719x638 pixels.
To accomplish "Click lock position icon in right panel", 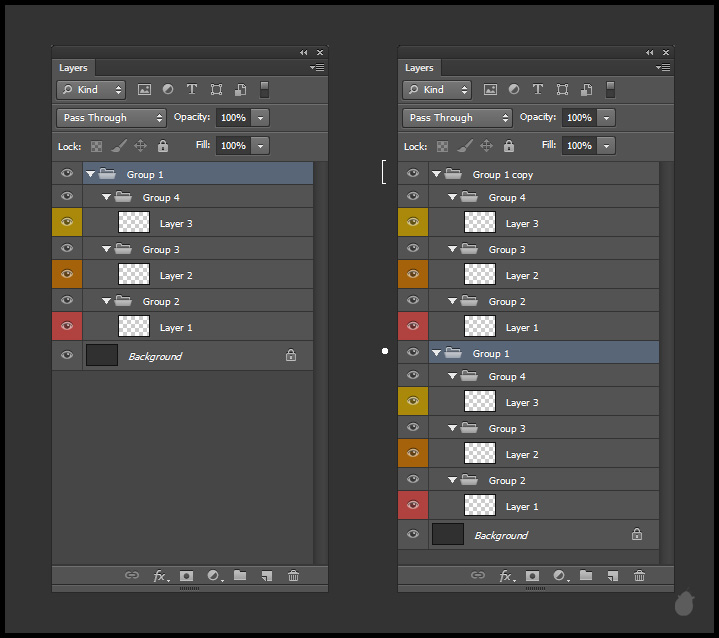I will (487, 146).
